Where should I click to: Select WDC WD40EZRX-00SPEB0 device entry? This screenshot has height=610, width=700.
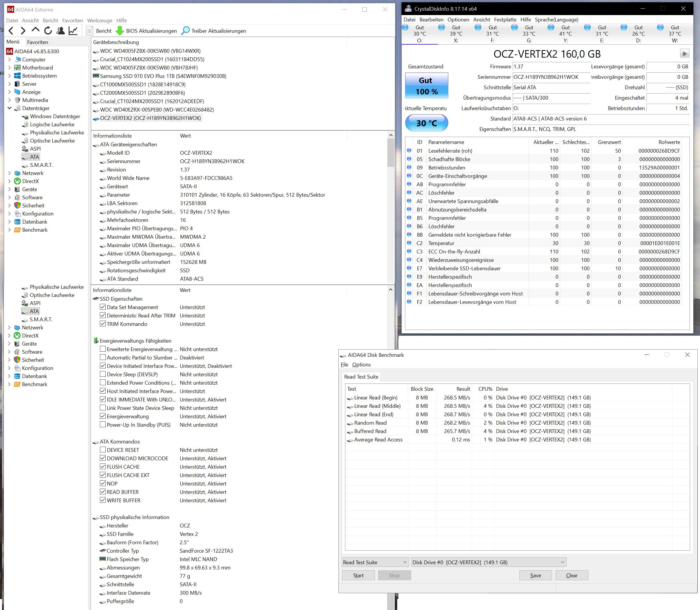153,109
